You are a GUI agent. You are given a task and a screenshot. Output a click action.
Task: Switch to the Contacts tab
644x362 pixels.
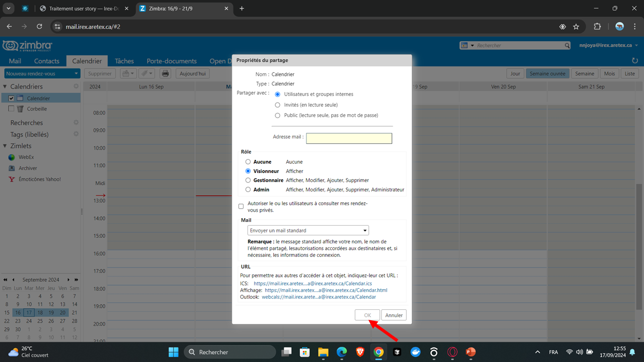[x=47, y=61]
